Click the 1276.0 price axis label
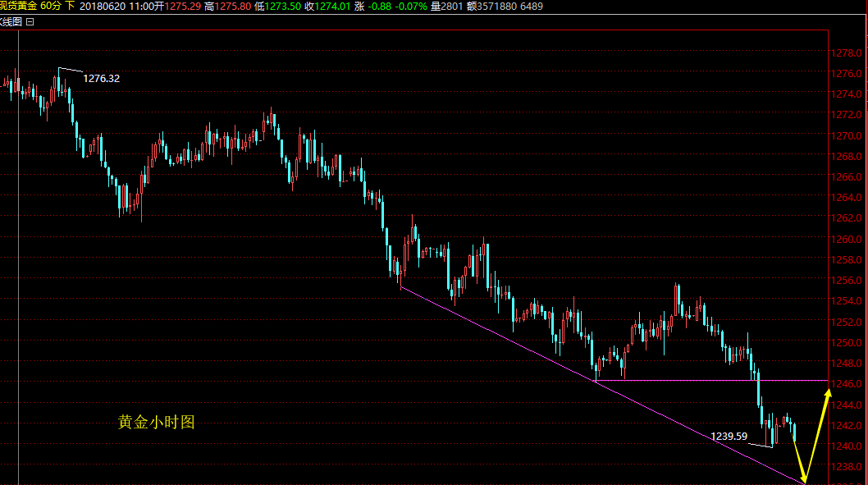The image size is (868, 485). [847, 74]
